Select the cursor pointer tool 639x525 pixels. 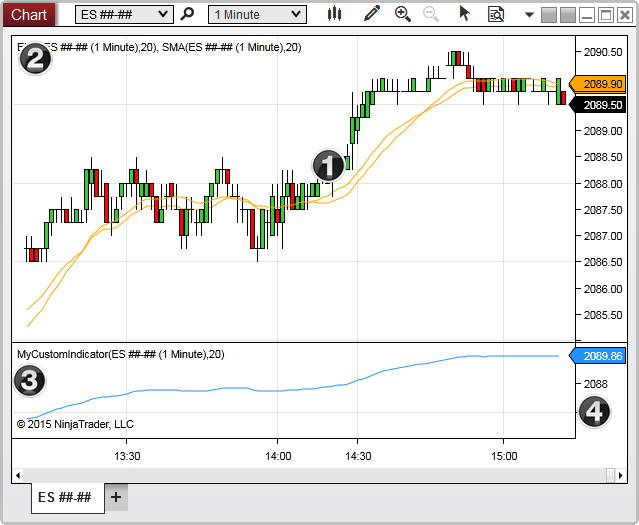tap(464, 14)
